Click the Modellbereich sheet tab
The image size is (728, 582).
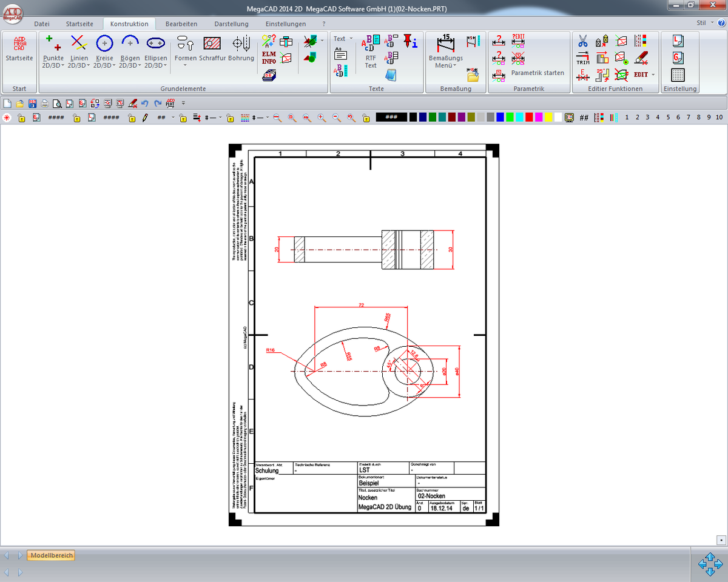52,555
